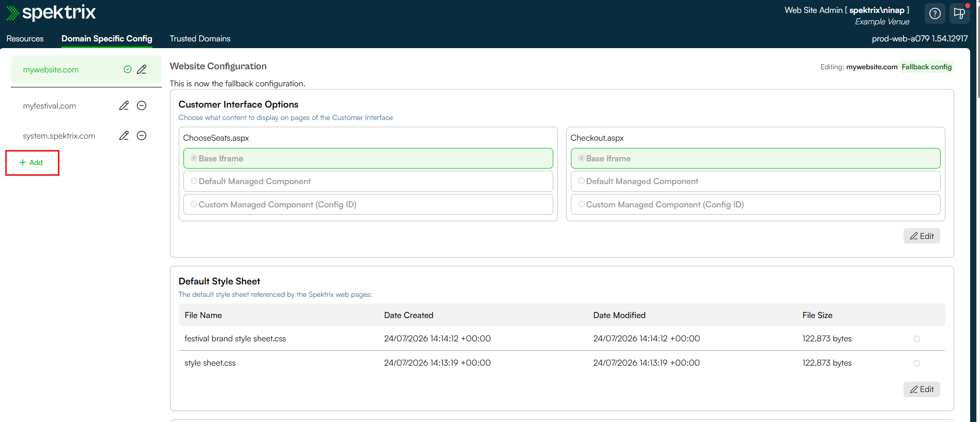Switch to Domain Specific Config tab

pyautogui.click(x=107, y=38)
